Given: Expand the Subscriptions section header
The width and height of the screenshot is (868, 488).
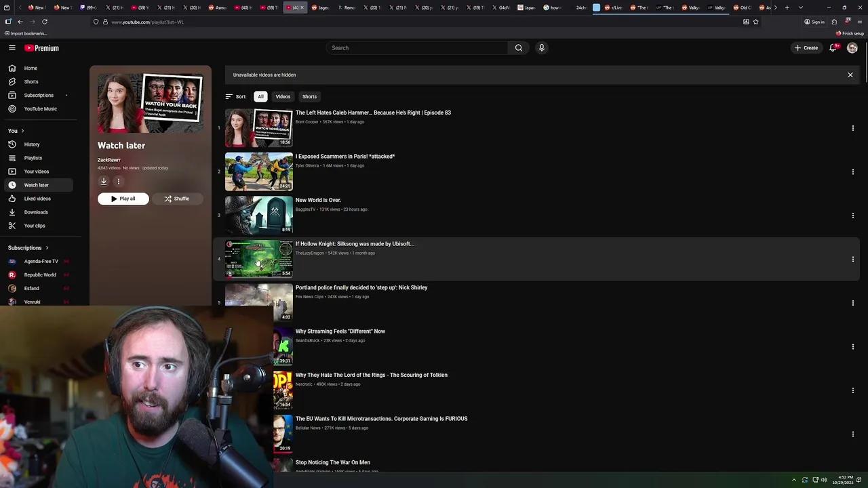Looking at the screenshot, I should coord(28,248).
